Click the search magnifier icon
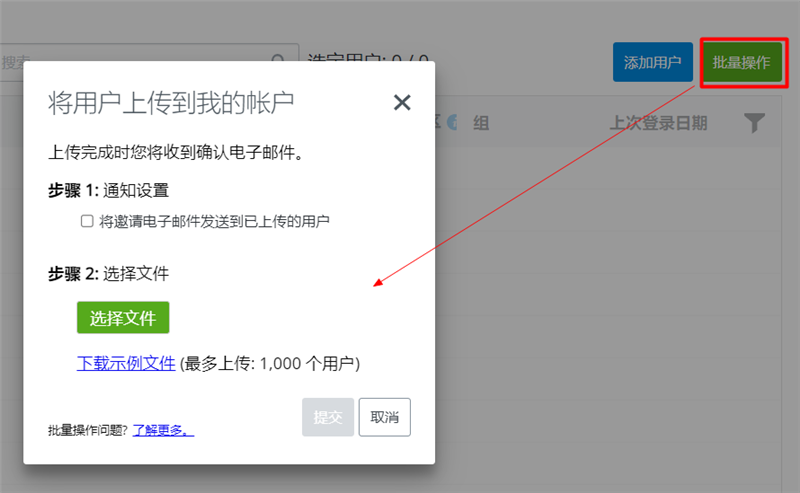This screenshot has height=493, width=800. click(x=278, y=57)
